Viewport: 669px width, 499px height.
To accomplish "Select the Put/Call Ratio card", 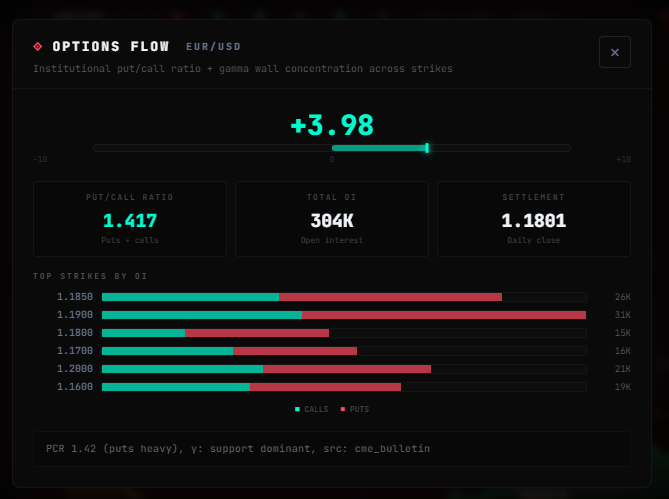I will (x=130, y=219).
